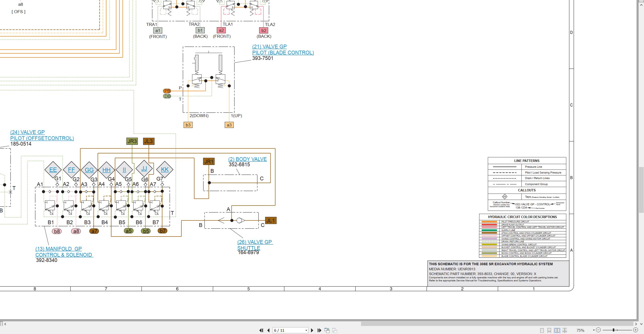
Task: Click the JL1 connector label
Action: click(271, 221)
